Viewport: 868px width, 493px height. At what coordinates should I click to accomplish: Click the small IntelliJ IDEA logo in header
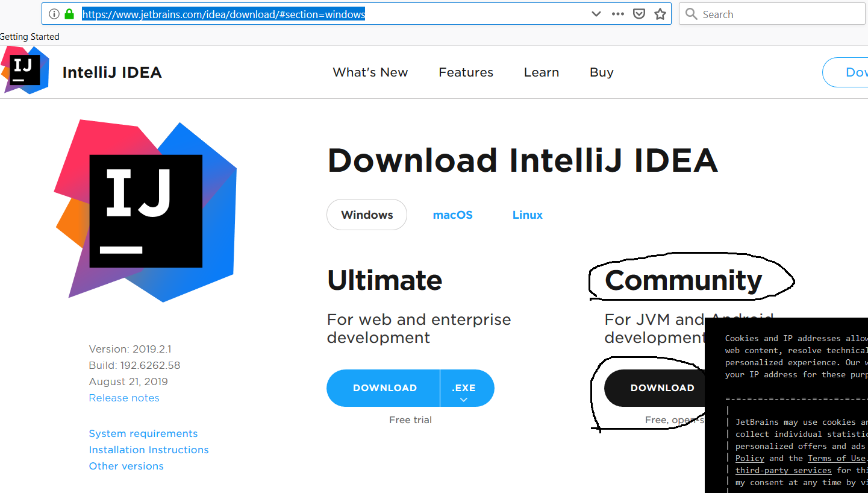click(25, 71)
